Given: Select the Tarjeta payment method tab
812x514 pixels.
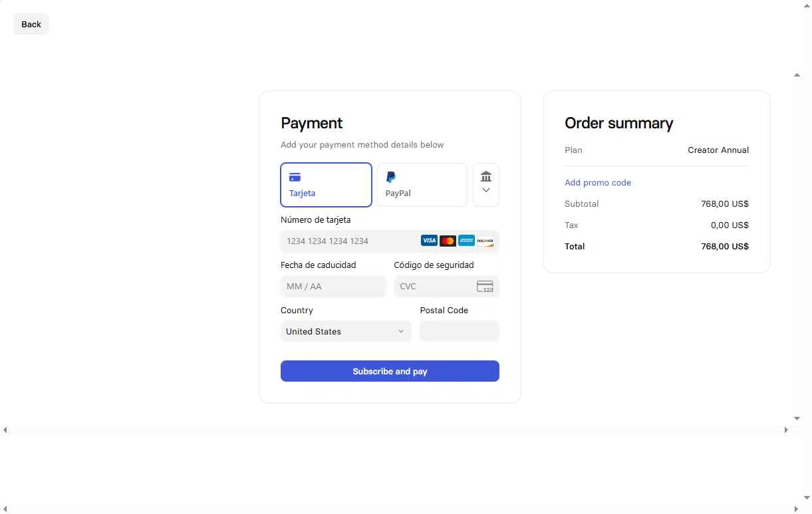Looking at the screenshot, I should 326,185.
